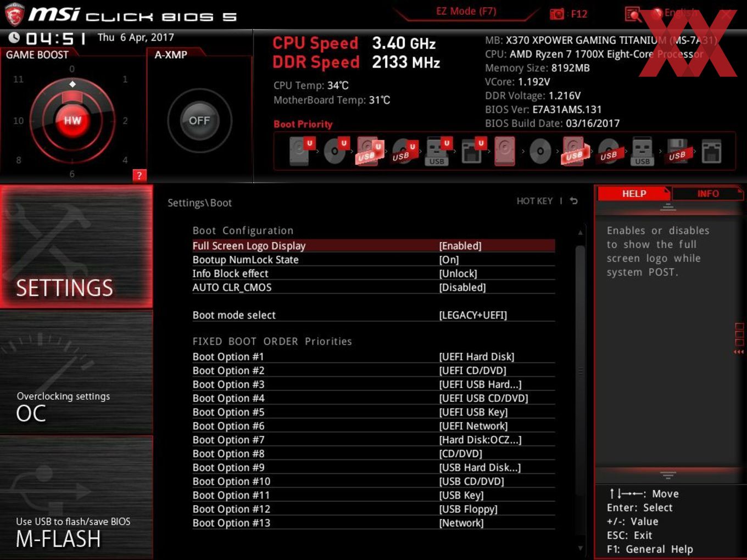Open Boot Option #6 UEFI Network dropdown
The height and width of the screenshot is (560, 747).
click(473, 426)
